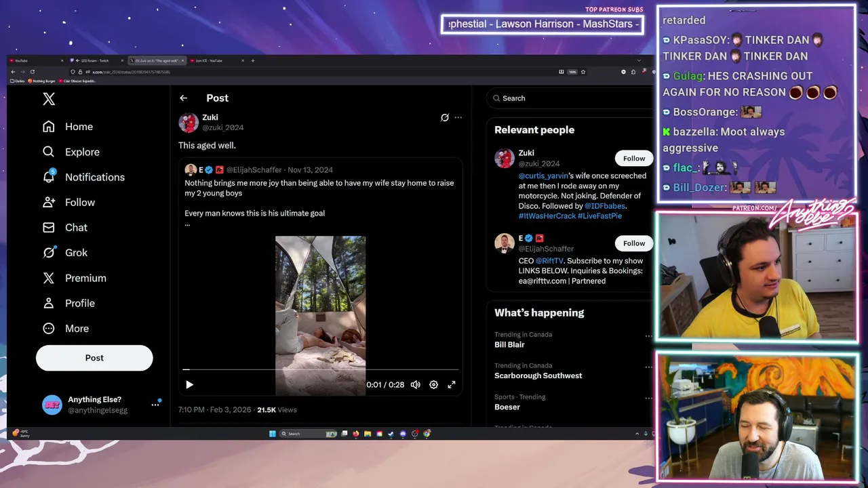Follow Zuki in Relevant people

click(634, 159)
